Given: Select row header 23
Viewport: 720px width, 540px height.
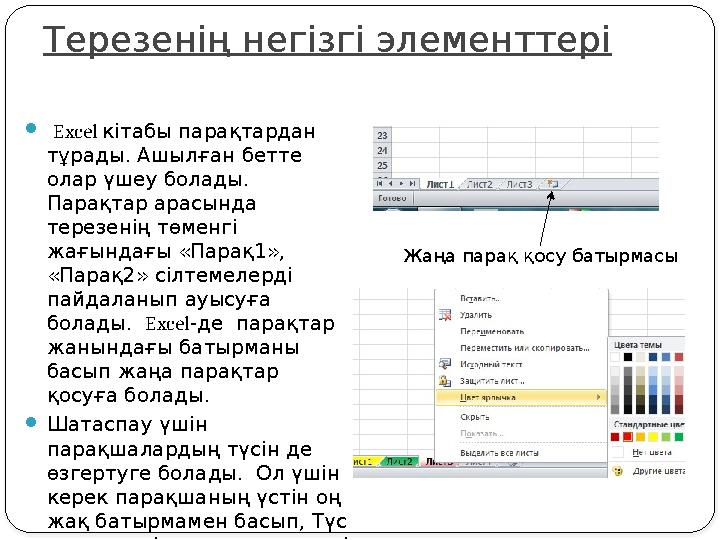Looking at the screenshot, I should click(x=382, y=135).
